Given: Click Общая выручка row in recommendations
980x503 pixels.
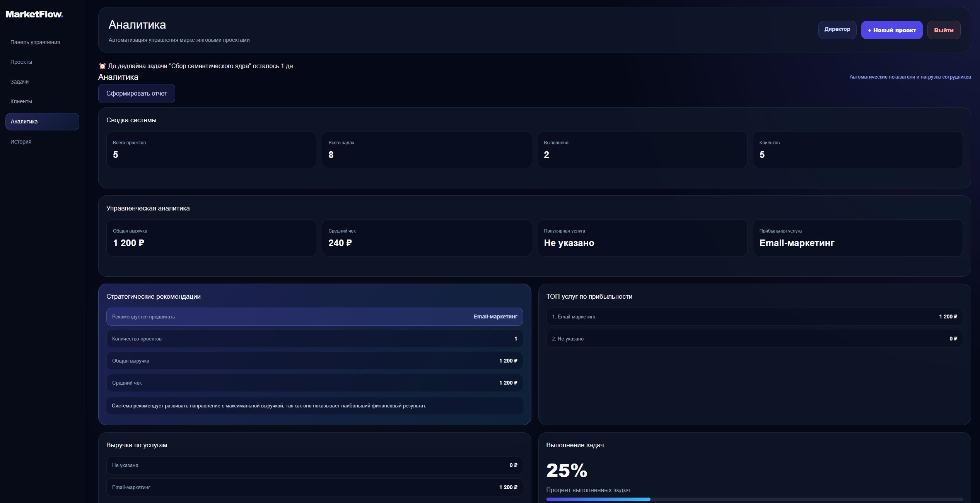Looking at the screenshot, I should 315,361.
